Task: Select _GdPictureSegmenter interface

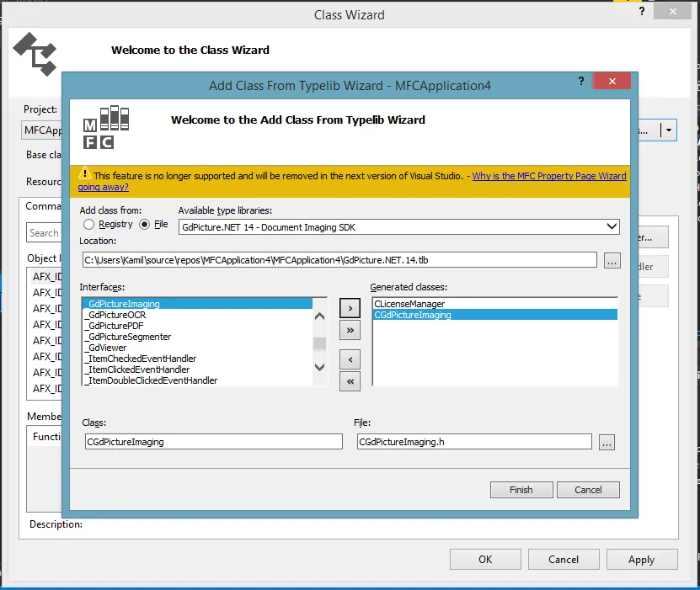Action: (197, 337)
